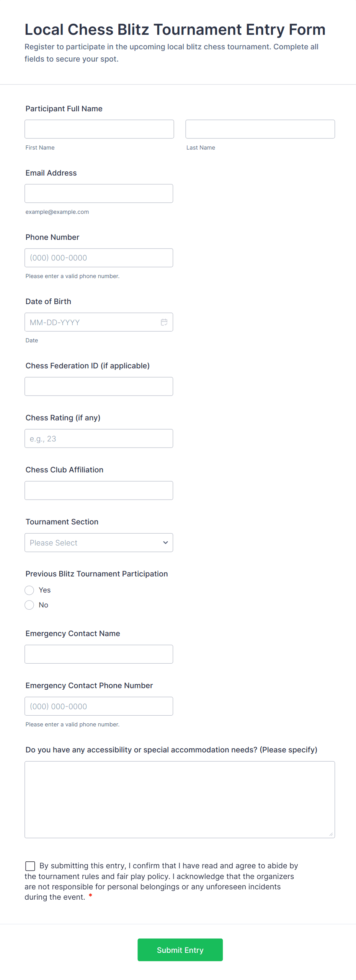Click the accessibility needs text area
Screen dimensions: 356x980
pos(180,799)
